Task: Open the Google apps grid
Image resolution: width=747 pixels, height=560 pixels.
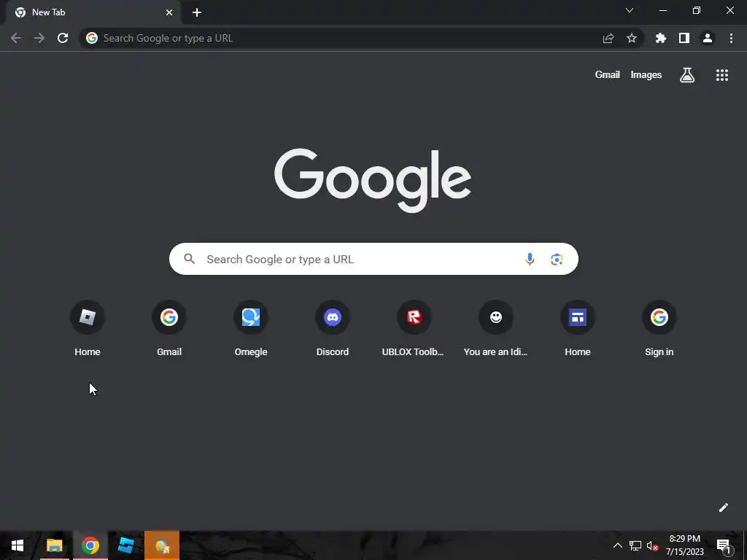Action: [721, 75]
